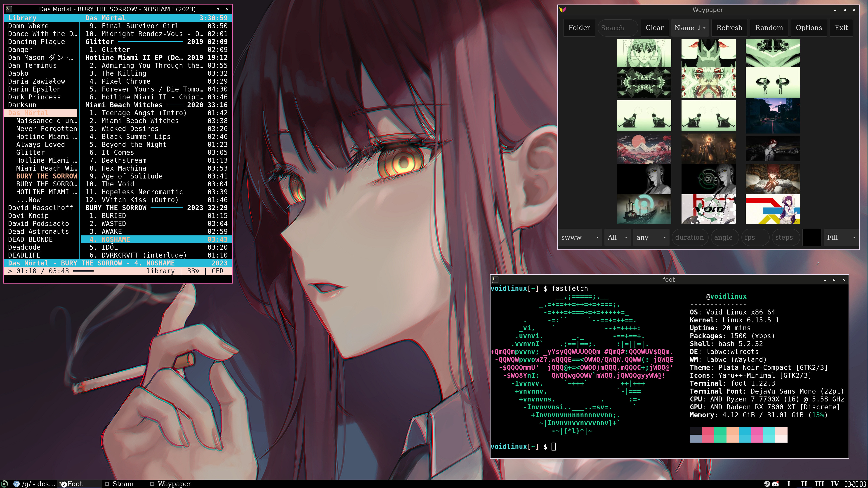Select the green abstract symmetric wallpaper

pyautogui.click(x=773, y=53)
